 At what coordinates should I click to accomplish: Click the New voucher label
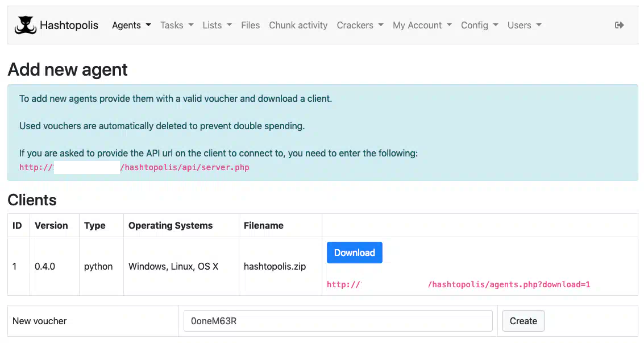(39, 321)
